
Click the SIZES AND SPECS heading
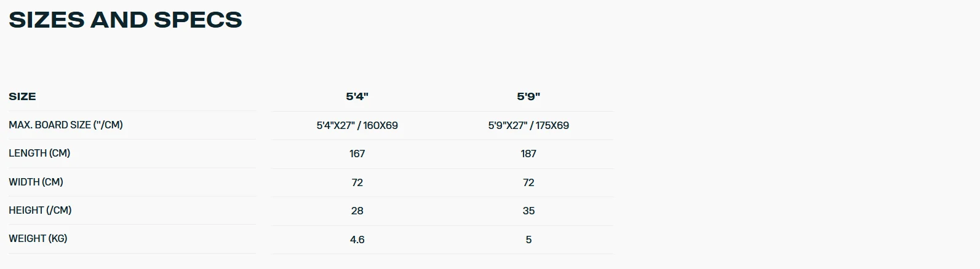coord(125,20)
